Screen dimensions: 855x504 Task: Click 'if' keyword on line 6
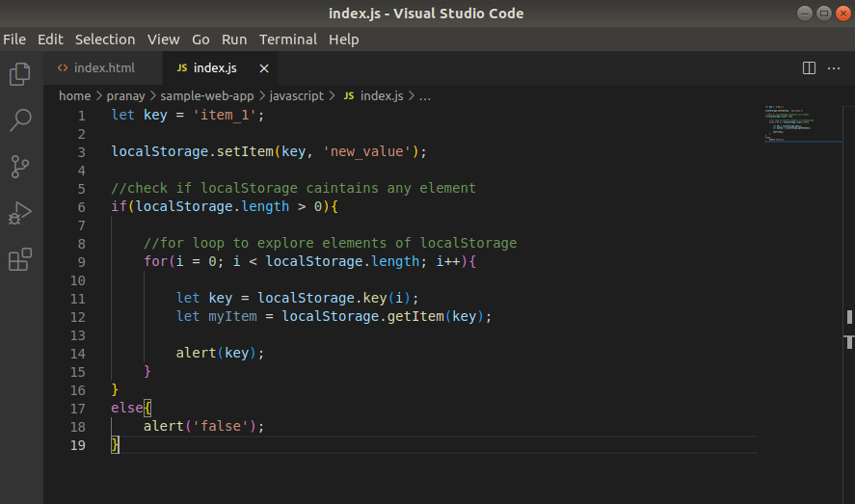(x=119, y=206)
